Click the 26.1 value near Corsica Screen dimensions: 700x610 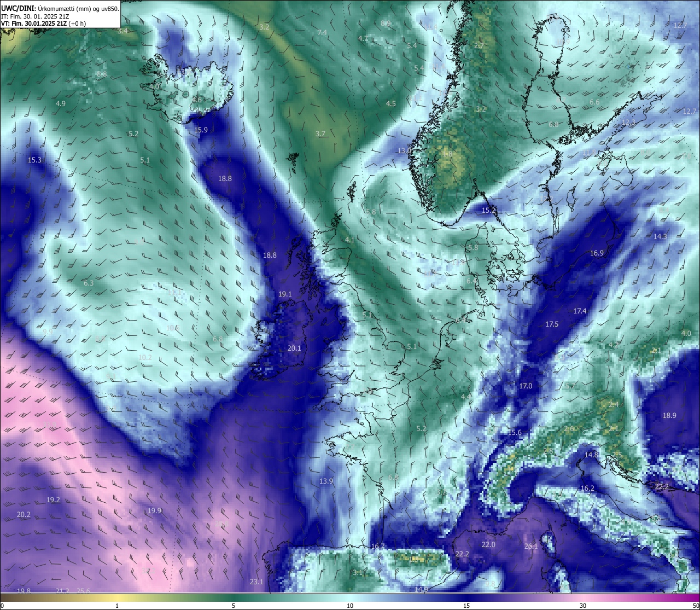coord(531,546)
